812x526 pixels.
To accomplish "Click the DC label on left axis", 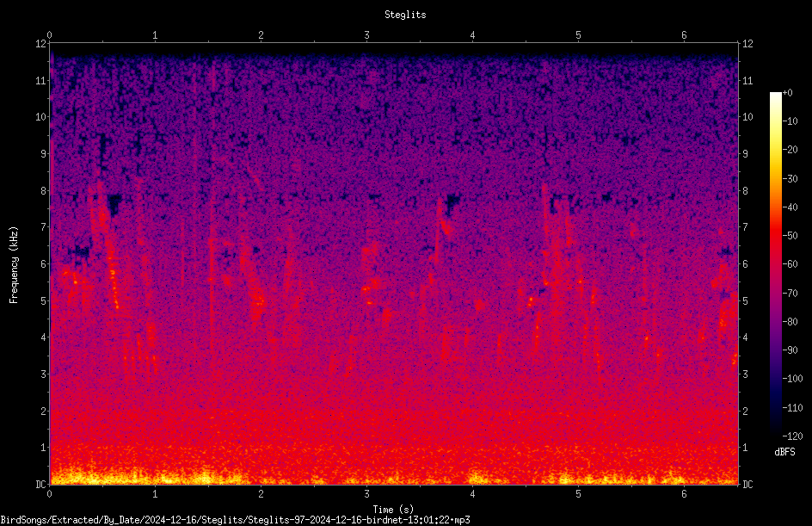I will click(x=41, y=484).
